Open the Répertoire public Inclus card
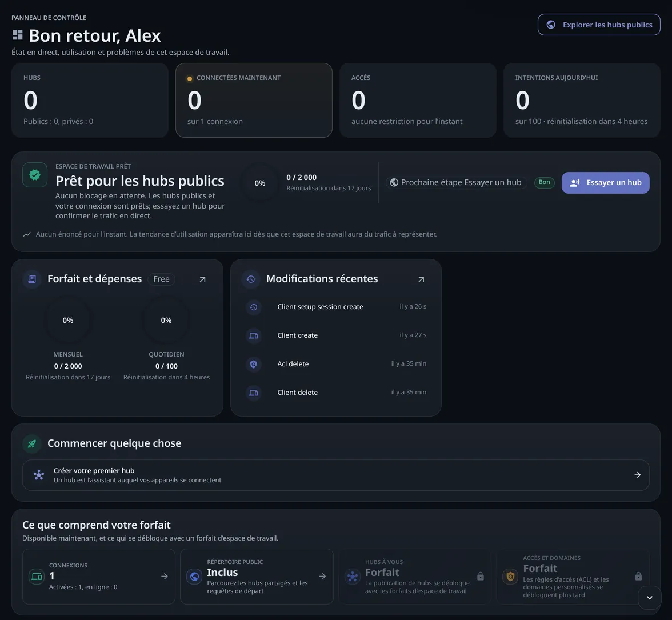 click(x=257, y=577)
